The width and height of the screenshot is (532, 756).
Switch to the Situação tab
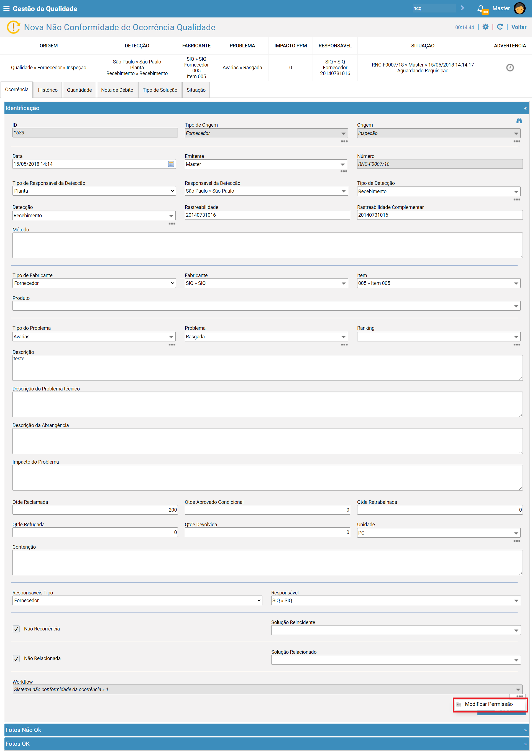point(196,90)
